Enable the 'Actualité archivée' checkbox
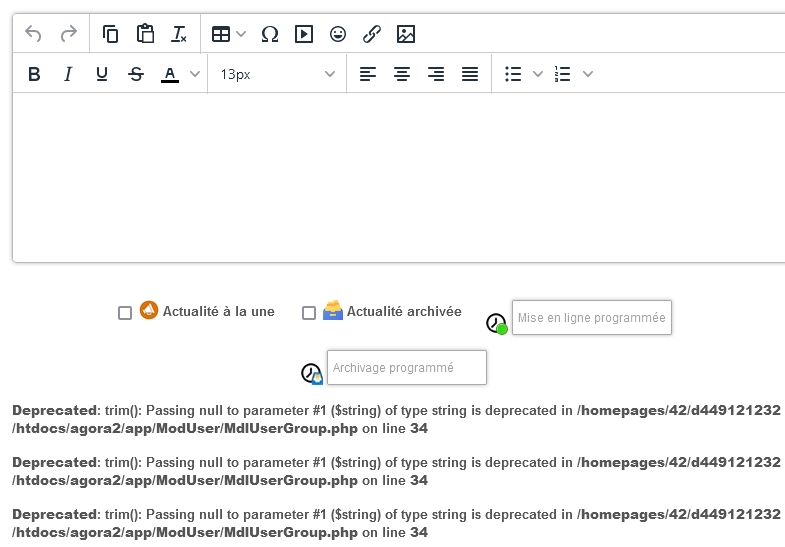This screenshot has width=785, height=547. (x=309, y=313)
